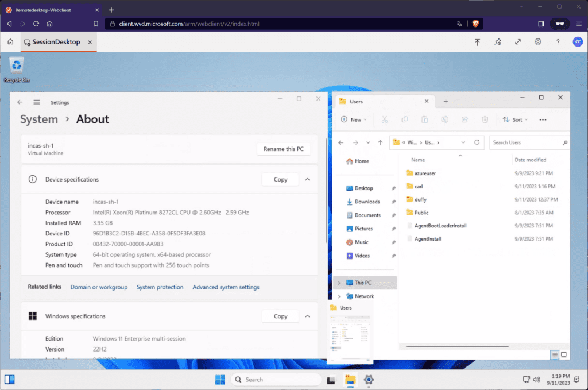Click the web client pin icon

point(498,42)
